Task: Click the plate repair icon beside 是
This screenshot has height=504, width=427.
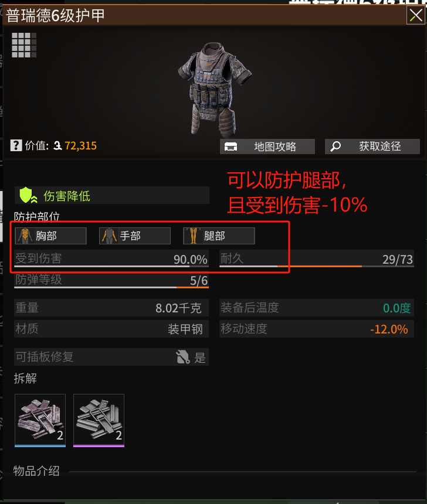Action: tap(183, 357)
